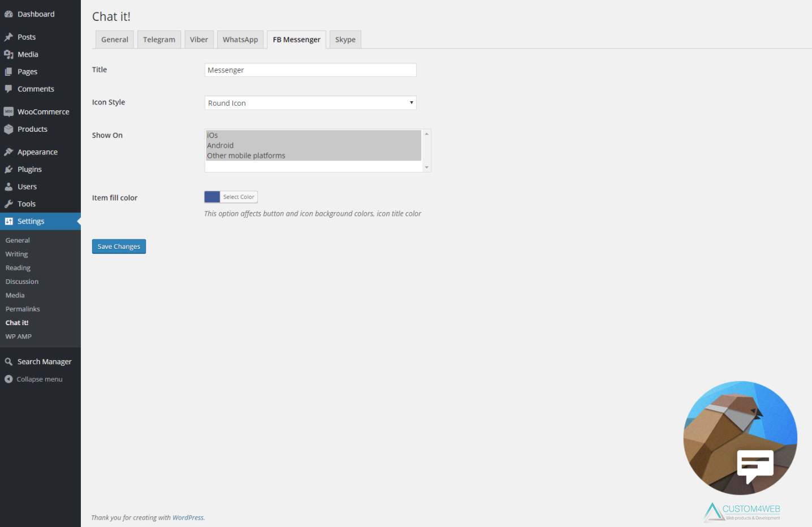Open the Icon Style dropdown
Viewport: 812px width, 527px height.
[x=310, y=103]
